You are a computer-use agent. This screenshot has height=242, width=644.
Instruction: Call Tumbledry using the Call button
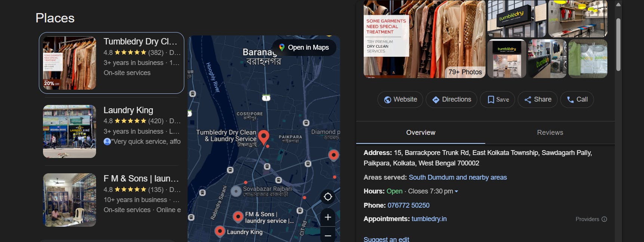point(577,99)
